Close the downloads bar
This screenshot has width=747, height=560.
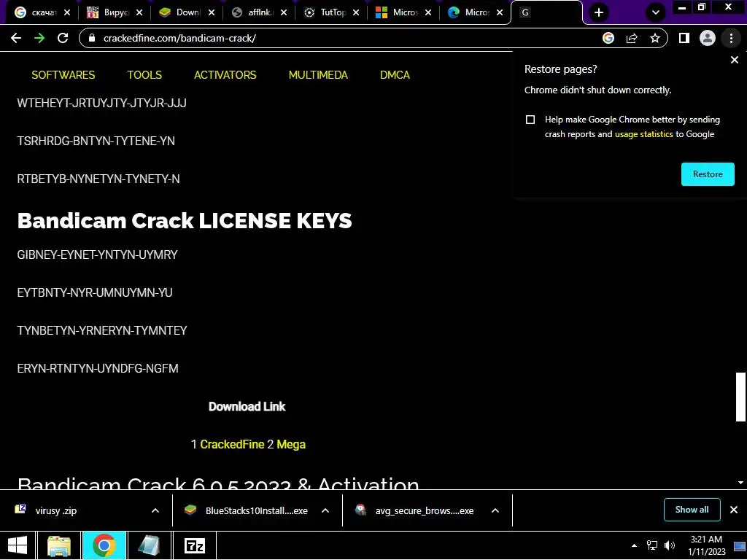click(734, 510)
